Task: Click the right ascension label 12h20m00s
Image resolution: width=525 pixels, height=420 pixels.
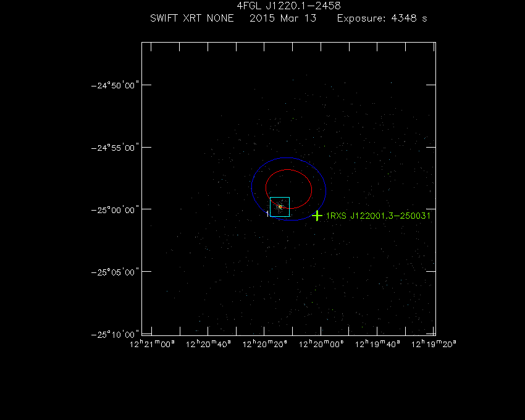Action: point(321,344)
